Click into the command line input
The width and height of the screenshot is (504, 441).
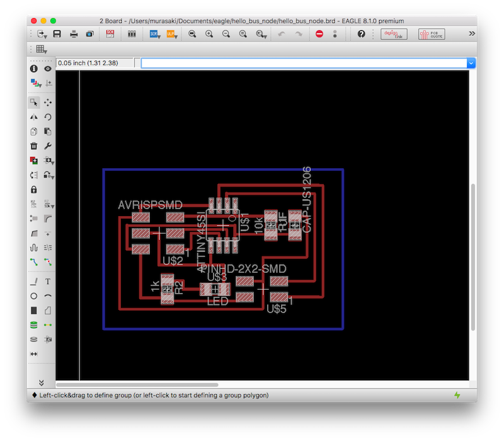coord(304,63)
